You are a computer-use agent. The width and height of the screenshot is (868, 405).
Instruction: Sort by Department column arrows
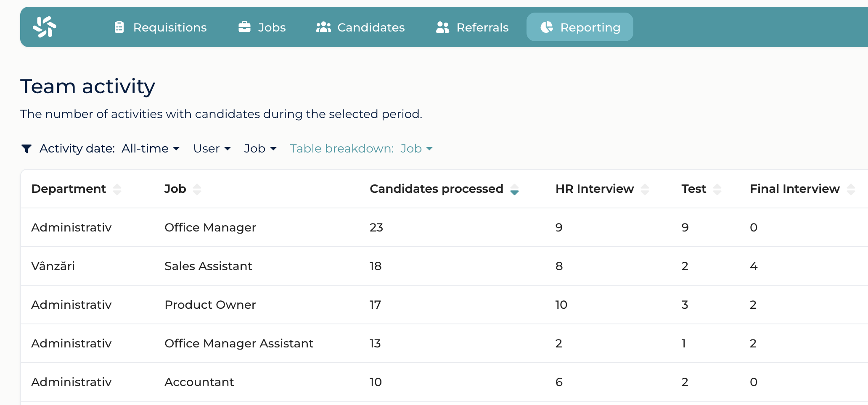117,189
